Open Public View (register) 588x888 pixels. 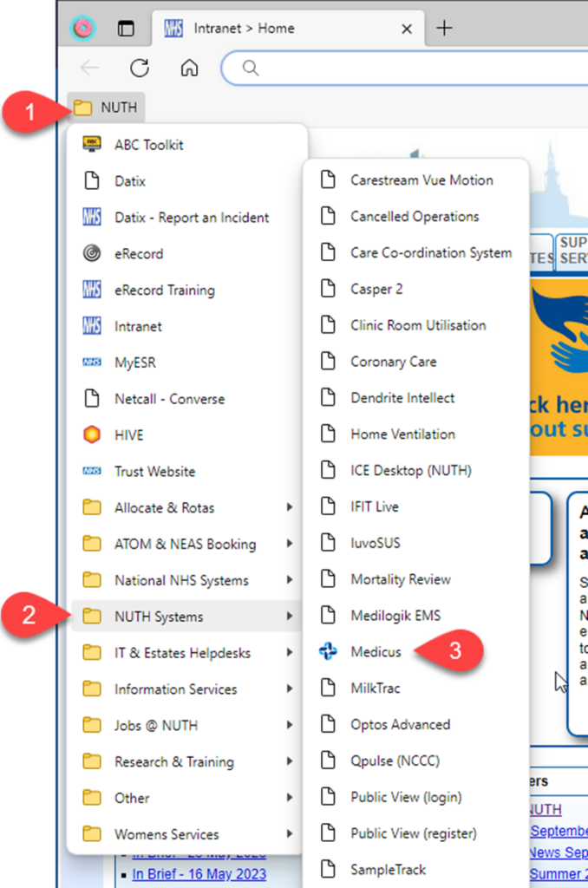[415, 832]
